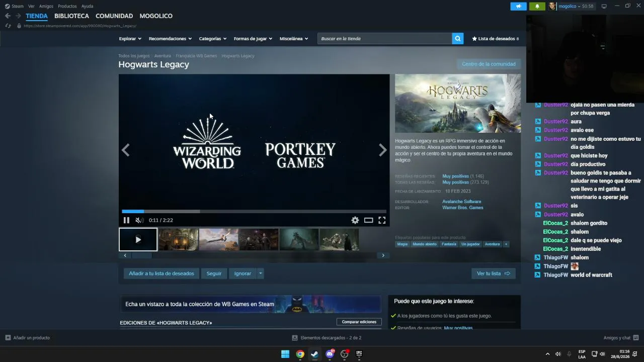This screenshot has width=644, height=362.
Task: Add a tag with the plus button
Action: click(x=506, y=244)
